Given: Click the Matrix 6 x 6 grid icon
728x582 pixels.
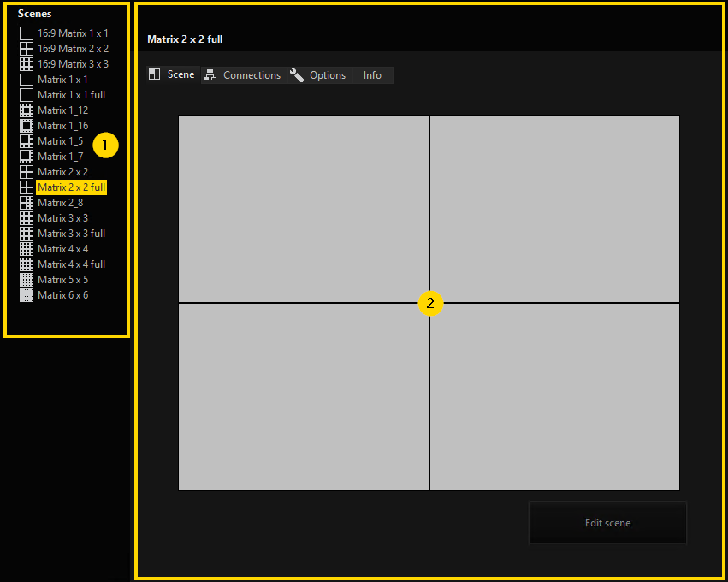Looking at the screenshot, I should (x=27, y=295).
